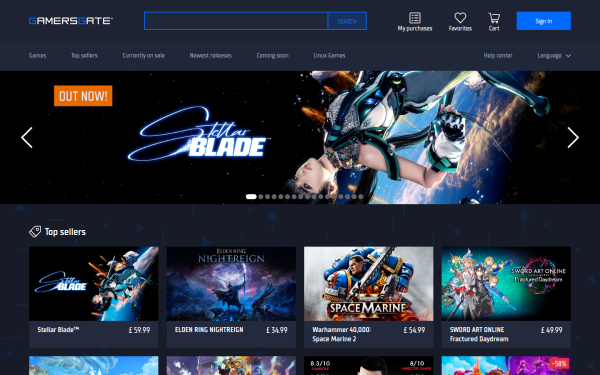
Task: Click the Sign in button
Action: click(543, 21)
